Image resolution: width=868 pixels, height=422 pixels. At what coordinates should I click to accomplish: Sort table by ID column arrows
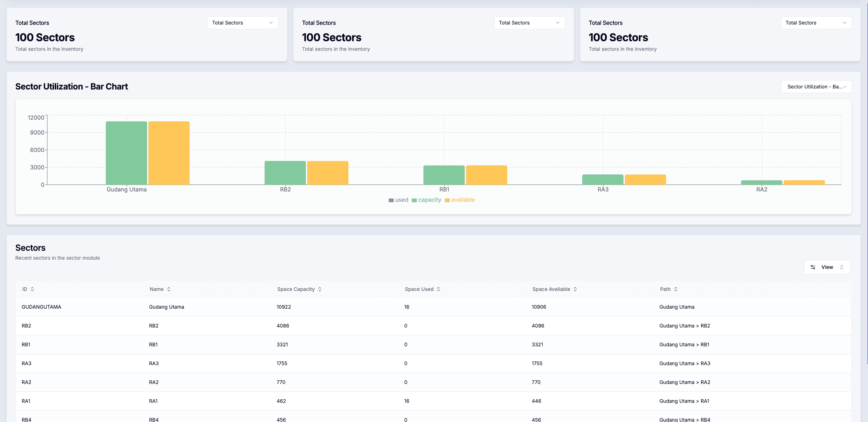(32, 289)
